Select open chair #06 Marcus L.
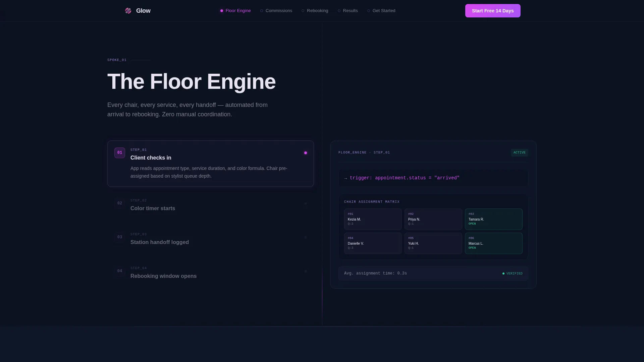The image size is (644, 362). click(x=494, y=243)
